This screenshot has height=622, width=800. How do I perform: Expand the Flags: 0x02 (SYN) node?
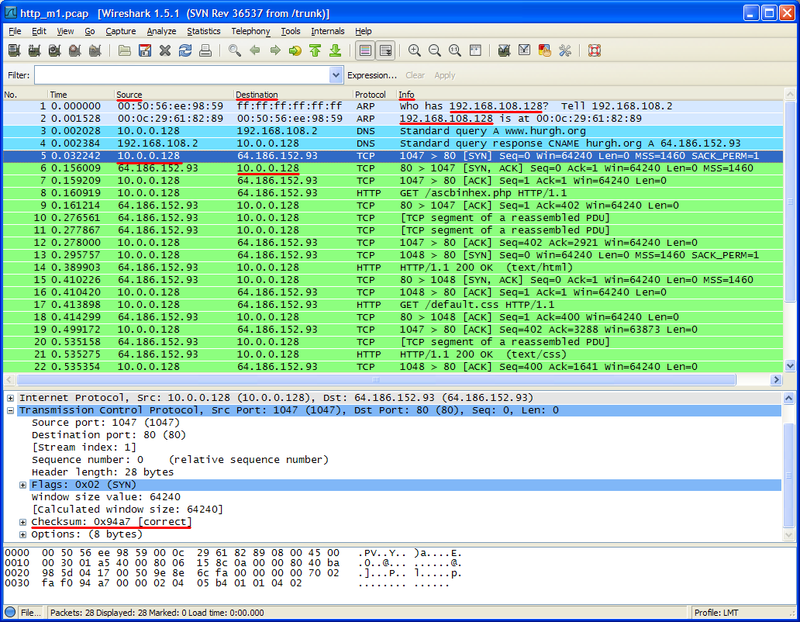pos(22,485)
